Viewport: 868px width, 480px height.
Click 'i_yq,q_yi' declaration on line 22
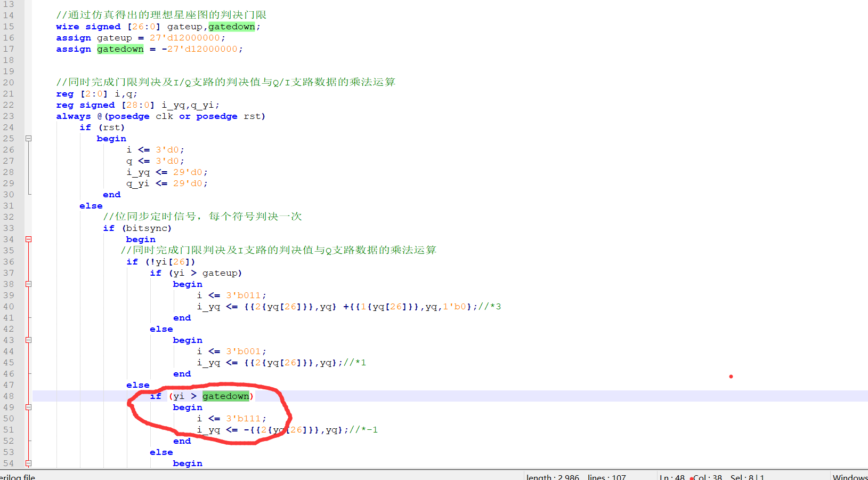tap(188, 105)
